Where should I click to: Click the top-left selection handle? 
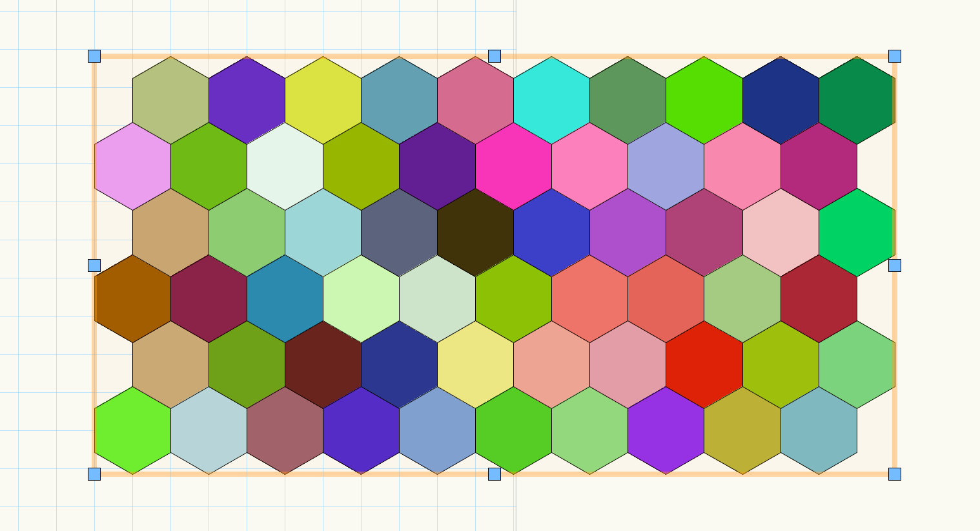pyautogui.click(x=94, y=56)
